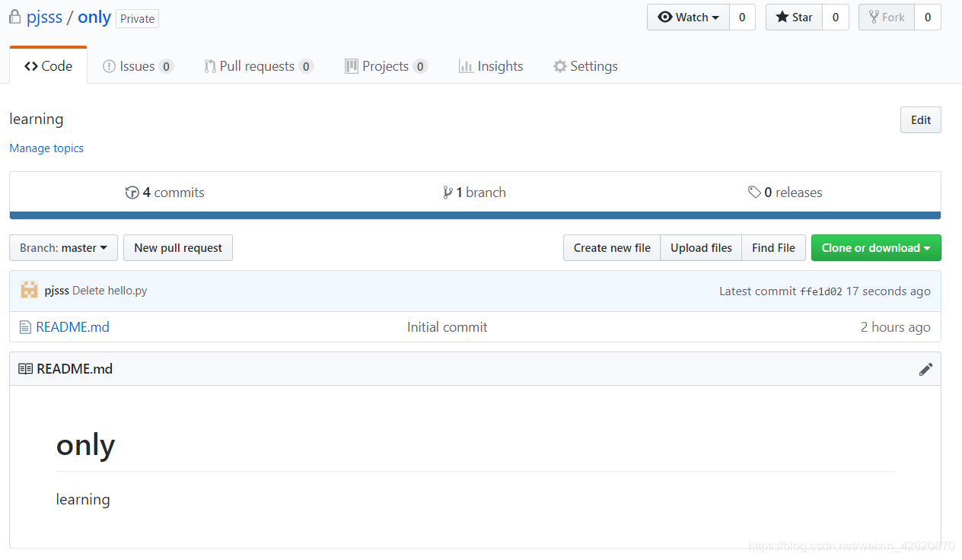Click the watchers count next to Watch
The width and height of the screenshot is (962, 560).
coord(742,17)
